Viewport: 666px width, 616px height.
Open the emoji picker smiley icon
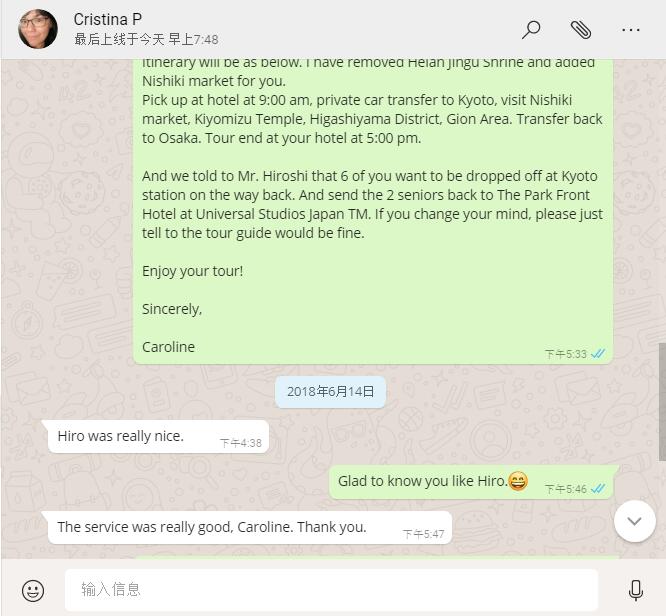[33, 591]
